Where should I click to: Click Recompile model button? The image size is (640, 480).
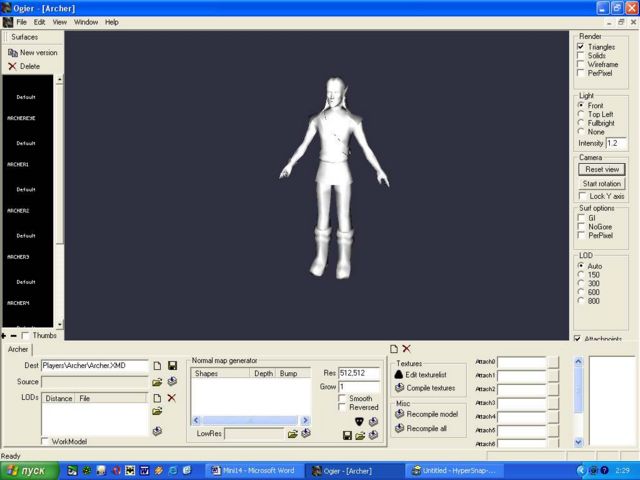click(x=427, y=414)
